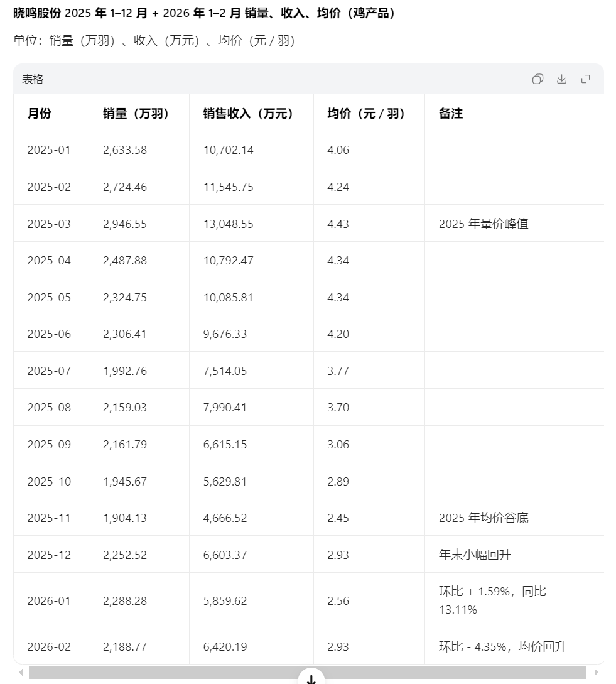616x684 pixels.
Task: Select the 2025-04 month cell
Action: [x=49, y=261]
